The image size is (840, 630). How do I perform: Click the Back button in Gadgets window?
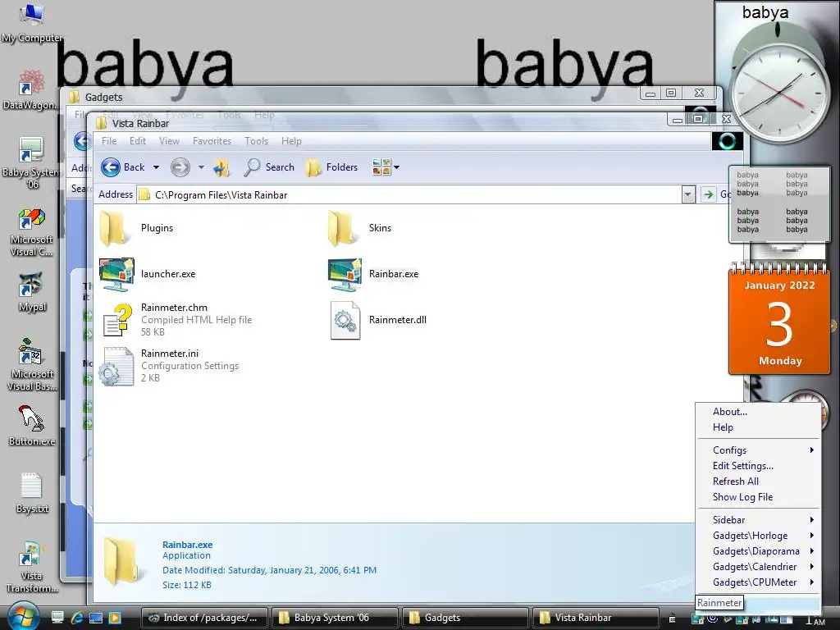click(x=81, y=141)
